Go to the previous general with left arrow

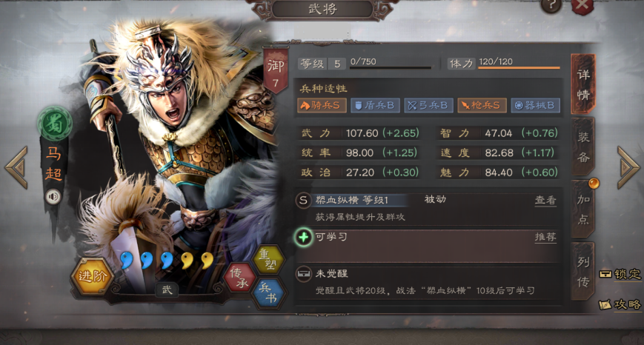pos(16,168)
